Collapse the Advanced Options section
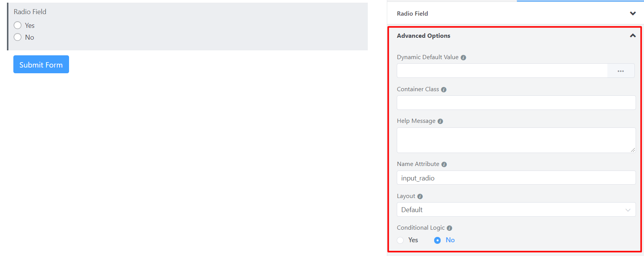The width and height of the screenshot is (644, 256). click(633, 35)
